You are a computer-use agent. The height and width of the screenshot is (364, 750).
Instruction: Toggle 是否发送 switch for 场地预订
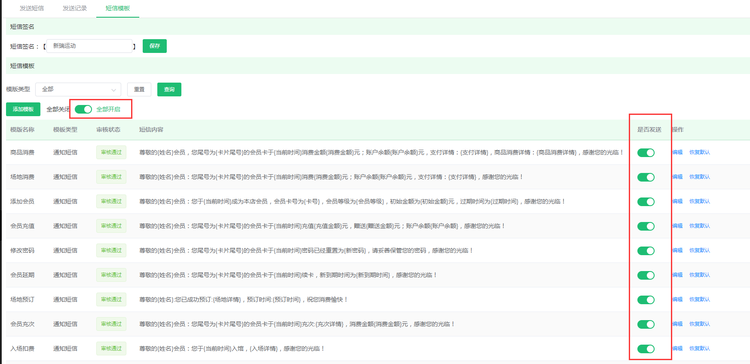(x=646, y=299)
